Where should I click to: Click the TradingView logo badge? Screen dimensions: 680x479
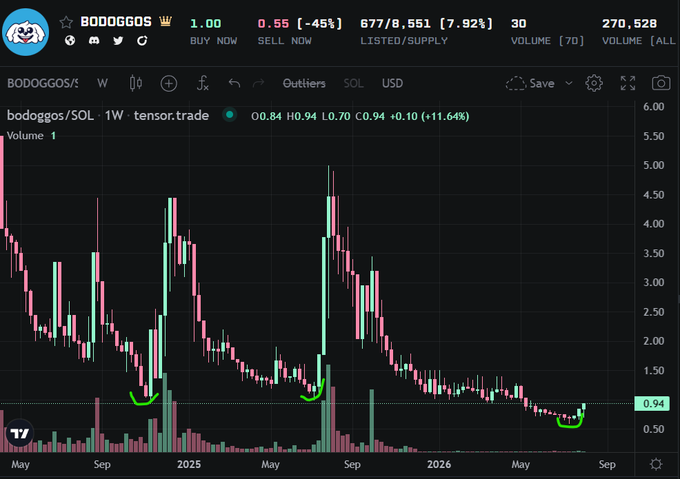(20, 433)
